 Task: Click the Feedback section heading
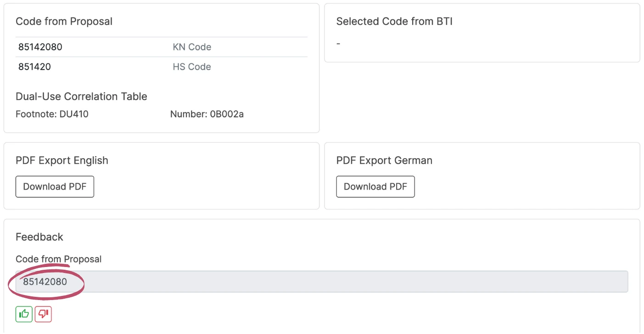click(39, 237)
